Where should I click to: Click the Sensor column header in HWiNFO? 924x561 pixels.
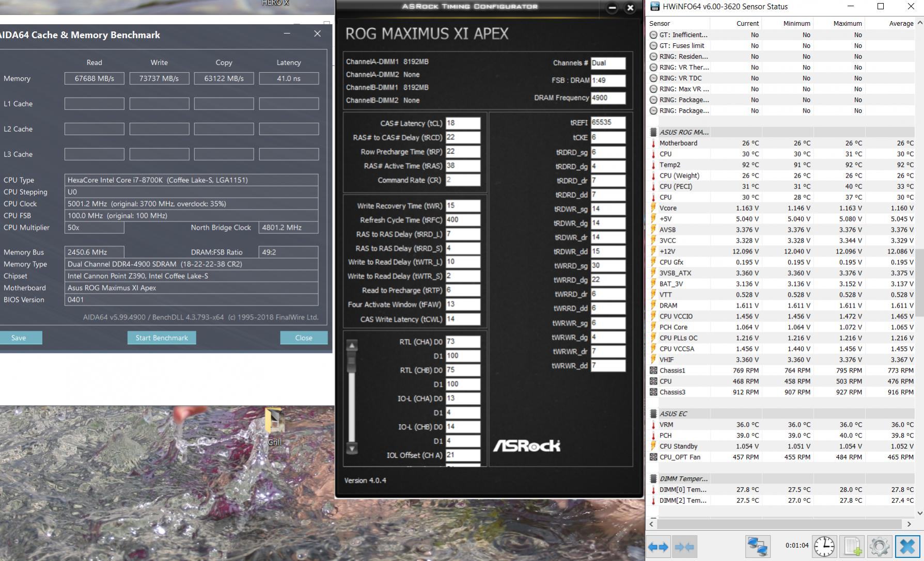pyautogui.click(x=678, y=23)
